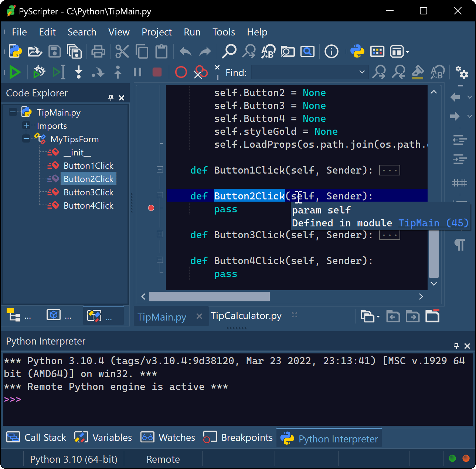The image size is (476, 469).
Task: Click the green Run script icon
Action: pos(15,72)
